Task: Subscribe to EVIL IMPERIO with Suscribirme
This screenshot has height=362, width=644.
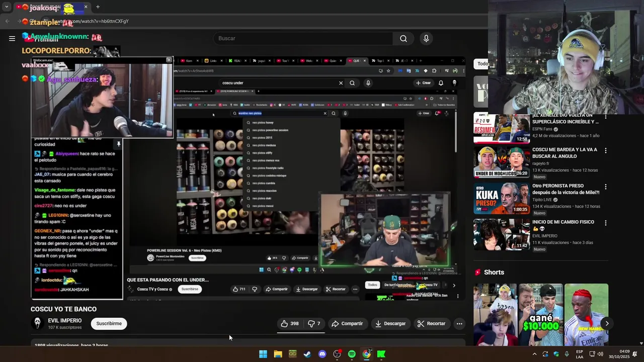Action: point(109,324)
